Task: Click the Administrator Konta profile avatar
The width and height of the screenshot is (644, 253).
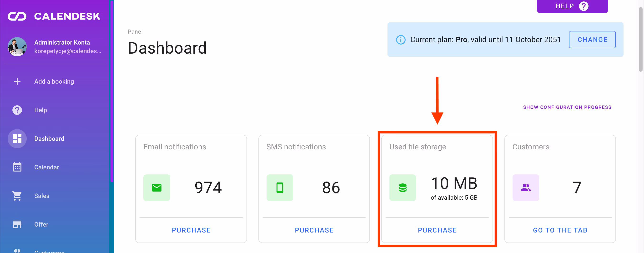Action: [17, 47]
